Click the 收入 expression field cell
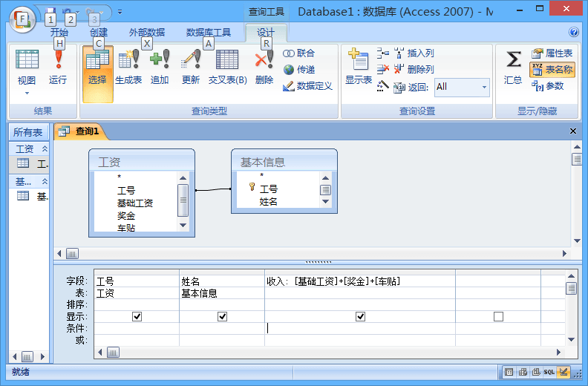The image size is (588, 386). coord(360,281)
